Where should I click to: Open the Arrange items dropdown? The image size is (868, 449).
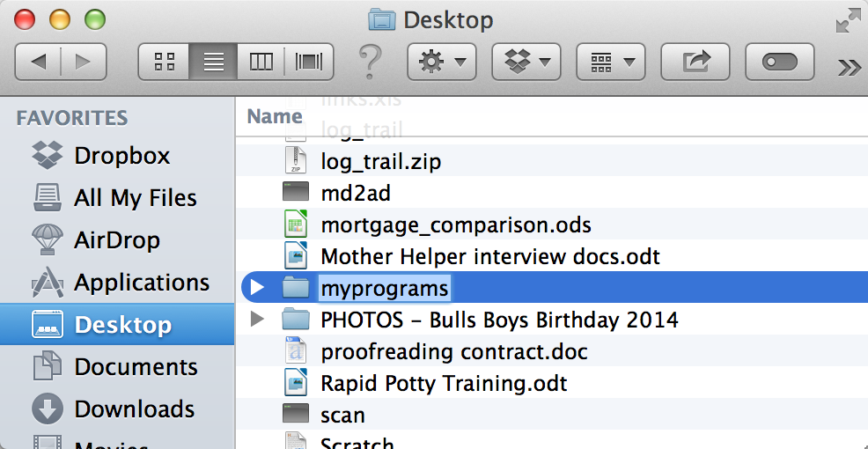pos(611,62)
